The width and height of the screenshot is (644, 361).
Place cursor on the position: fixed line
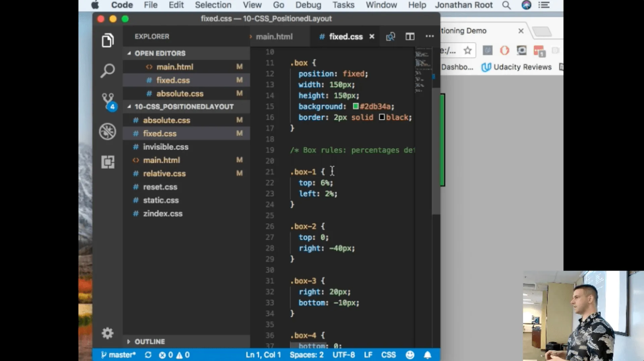(x=333, y=74)
